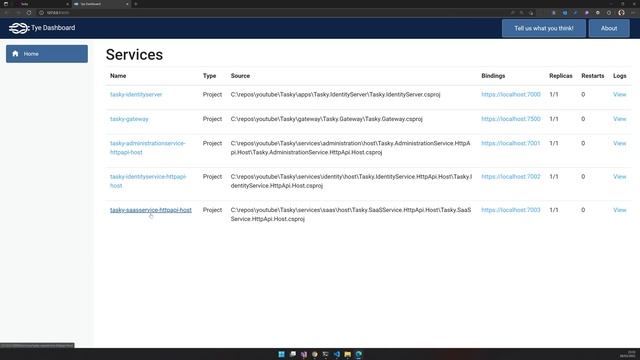This screenshot has height=360, width=640.
Task: Click the Name column header
Action: [x=118, y=76]
